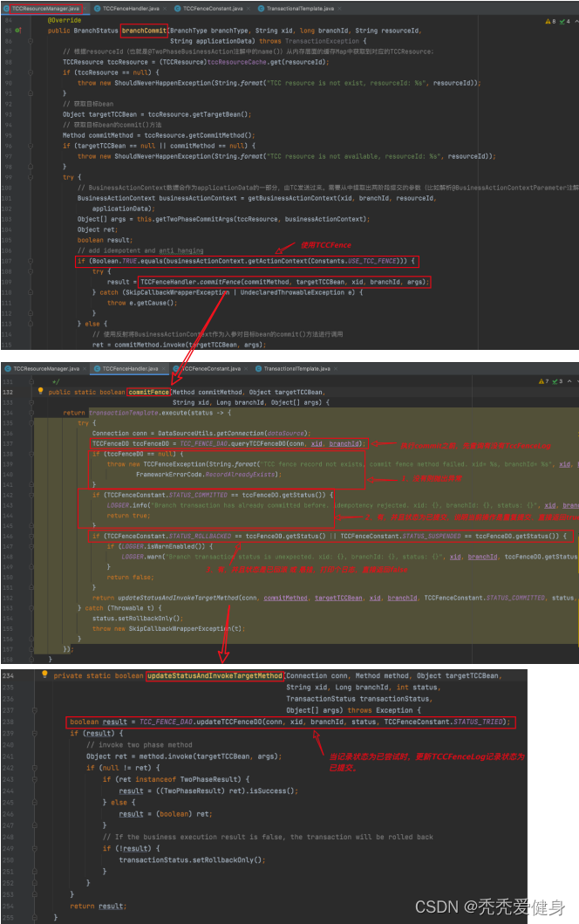The width and height of the screenshot is (579, 924).
Task: Open TransactionalTemplate.java tab in top editor
Action: pyautogui.click(x=300, y=8)
